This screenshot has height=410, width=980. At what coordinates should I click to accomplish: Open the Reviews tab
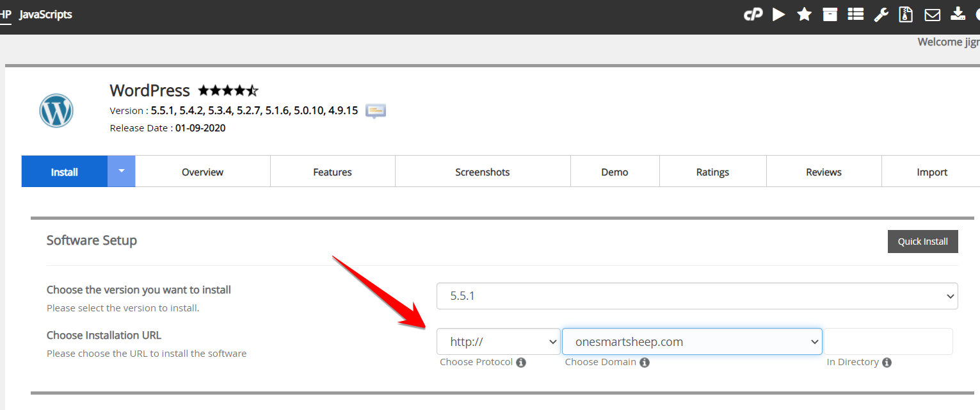tap(824, 172)
